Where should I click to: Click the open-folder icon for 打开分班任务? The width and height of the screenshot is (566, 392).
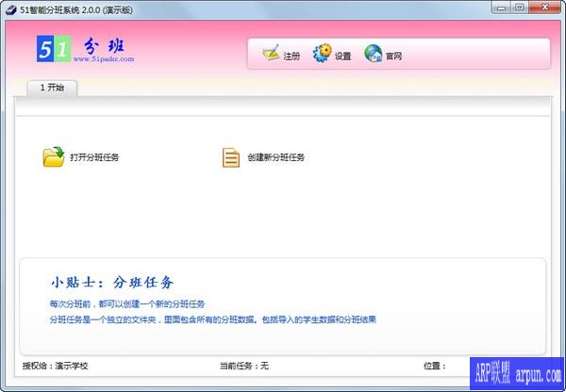pos(54,156)
